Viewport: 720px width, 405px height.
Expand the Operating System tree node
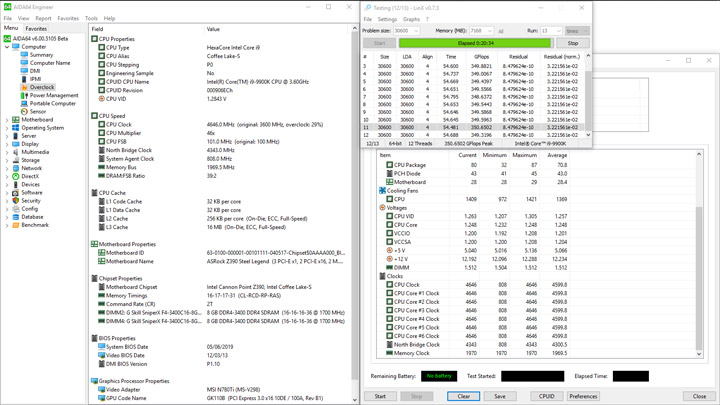[x=7, y=128]
